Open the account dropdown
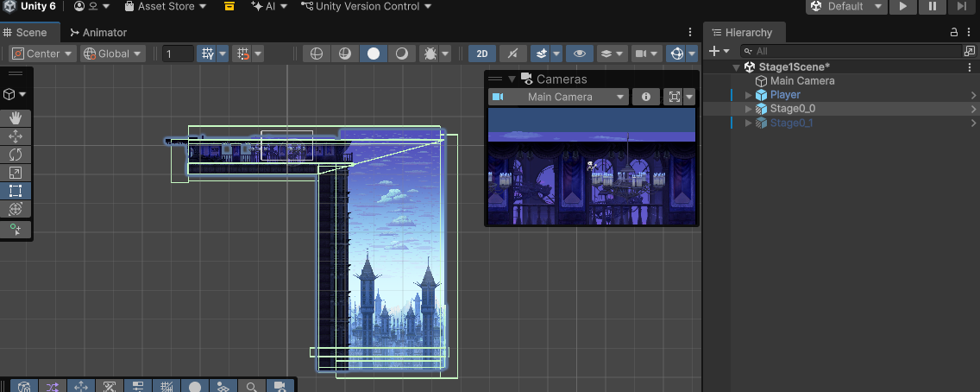 (x=91, y=7)
